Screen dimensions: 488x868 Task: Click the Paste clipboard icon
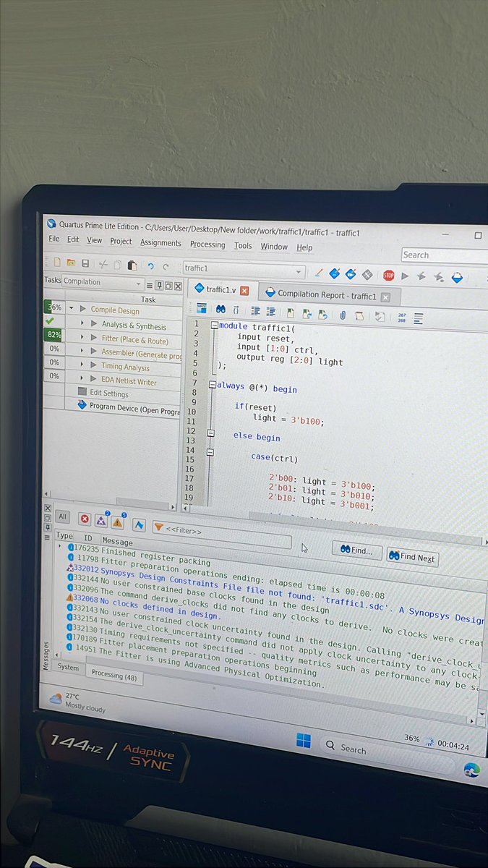coord(132,265)
